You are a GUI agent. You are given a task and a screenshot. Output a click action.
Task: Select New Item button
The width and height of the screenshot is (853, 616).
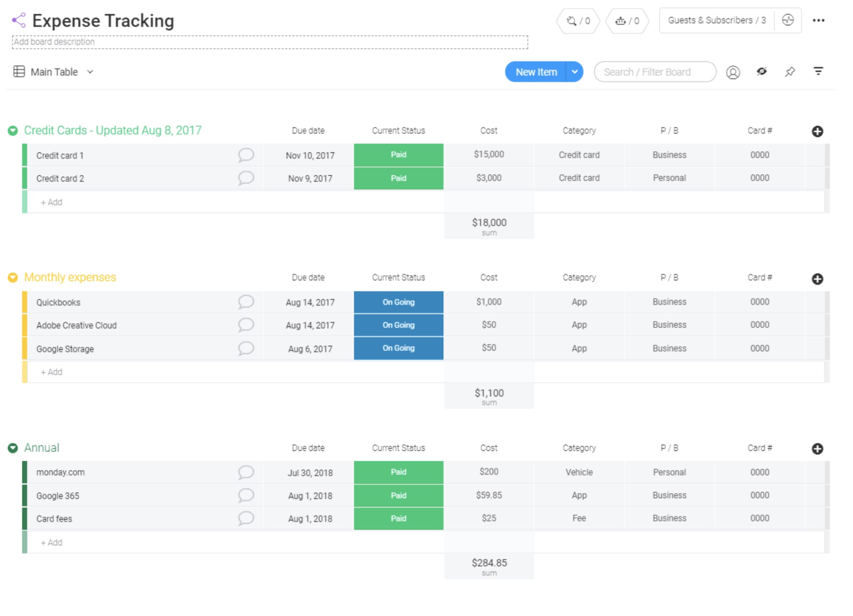pos(535,72)
